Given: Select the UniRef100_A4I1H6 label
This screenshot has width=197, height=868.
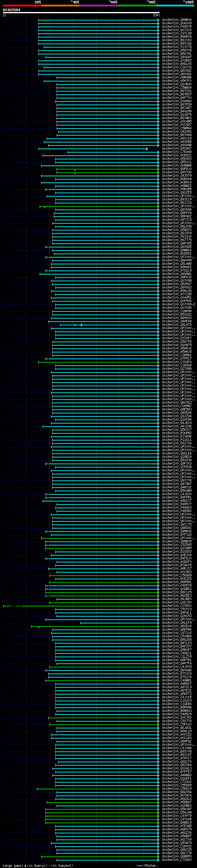Looking at the screenshot, I should pyautogui.click(x=177, y=426).
